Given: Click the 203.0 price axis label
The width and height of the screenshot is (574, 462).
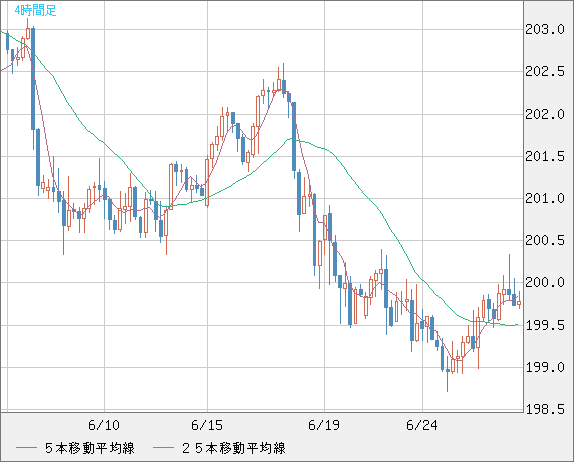Looking at the screenshot, I should click(x=545, y=29).
